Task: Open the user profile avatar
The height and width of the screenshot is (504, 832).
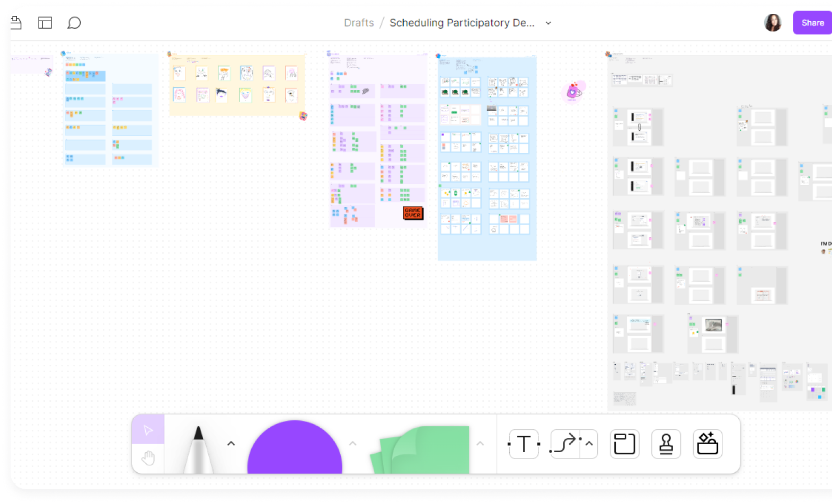Action: click(x=773, y=23)
